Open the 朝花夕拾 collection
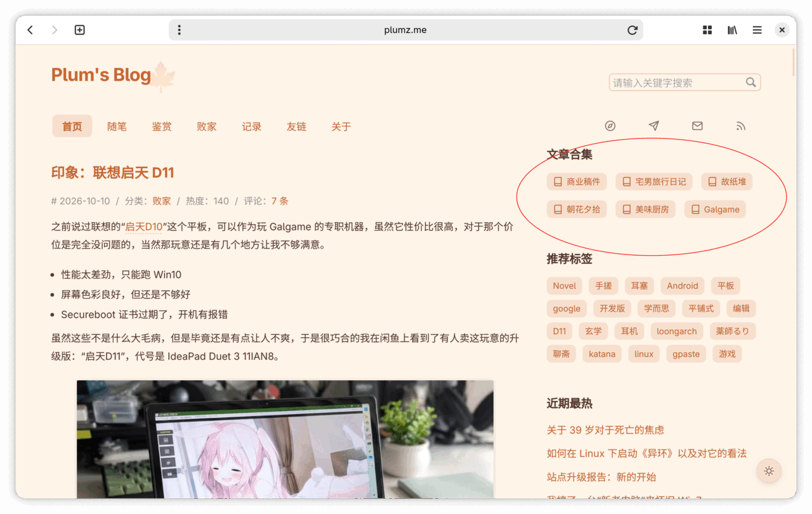 [x=577, y=209]
